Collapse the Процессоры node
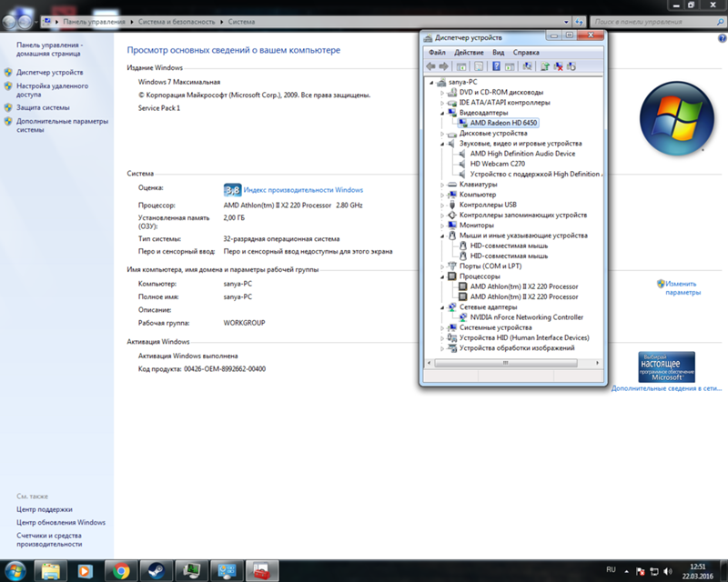The image size is (728, 582). click(x=442, y=276)
